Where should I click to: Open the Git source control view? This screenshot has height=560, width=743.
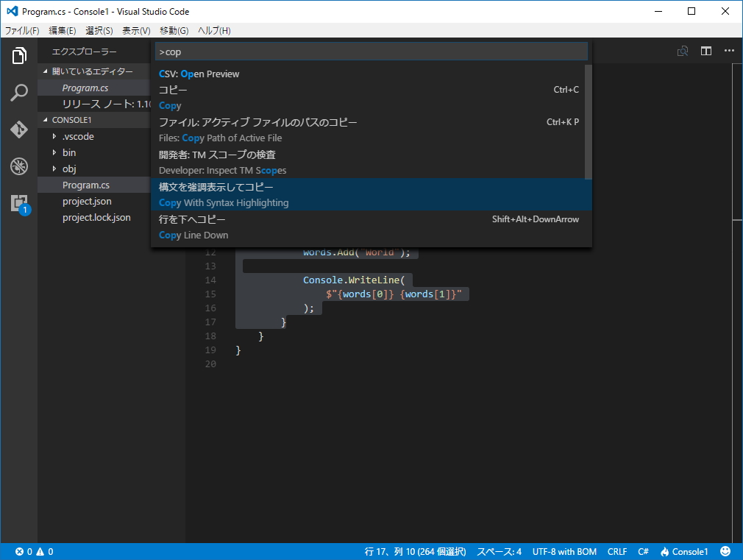tap(19, 130)
